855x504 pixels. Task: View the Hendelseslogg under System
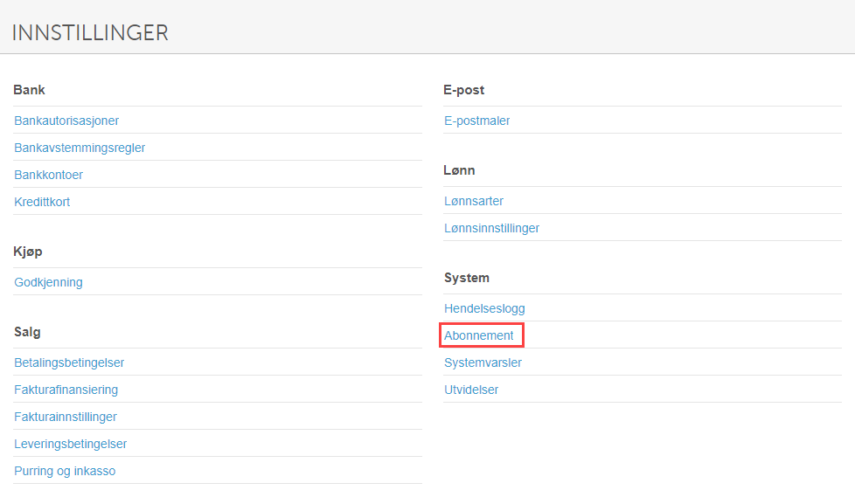[x=484, y=308]
